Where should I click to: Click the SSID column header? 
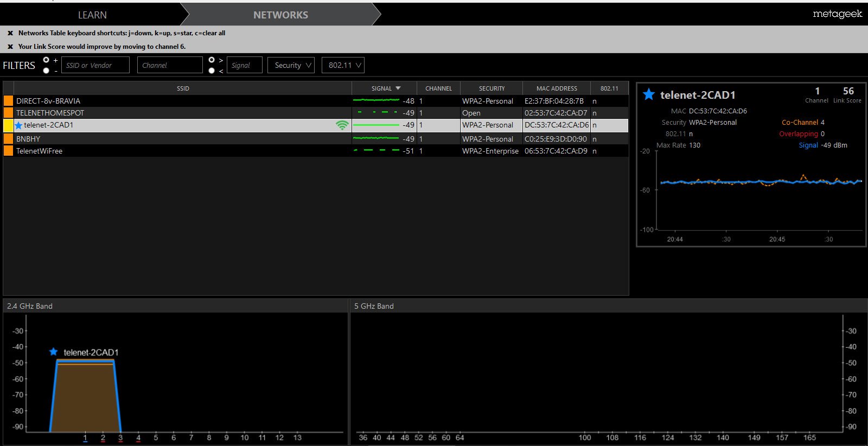183,88
